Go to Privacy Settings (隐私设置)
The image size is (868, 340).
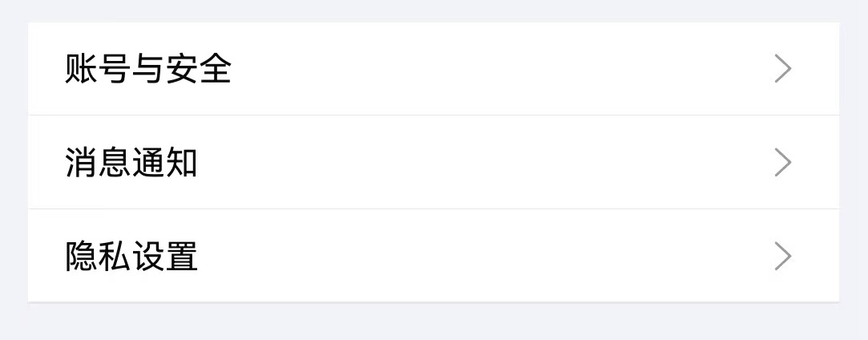tap(433, 257)
